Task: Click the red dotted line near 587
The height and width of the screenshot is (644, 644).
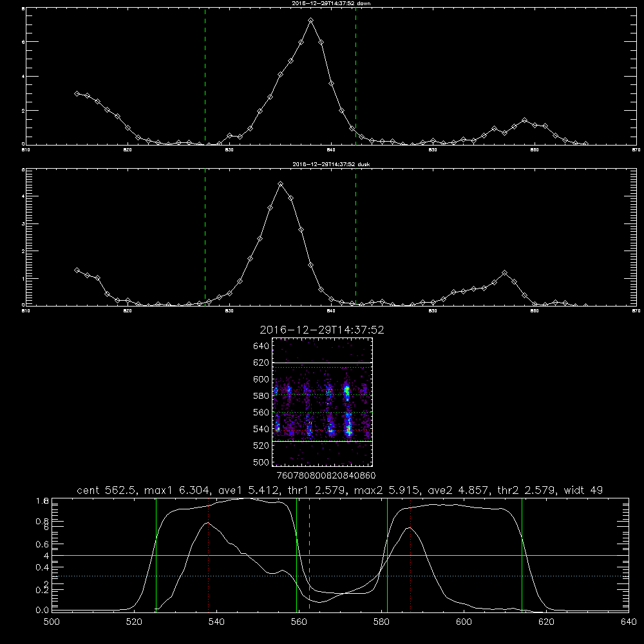Action: click(x=410, y=554)
